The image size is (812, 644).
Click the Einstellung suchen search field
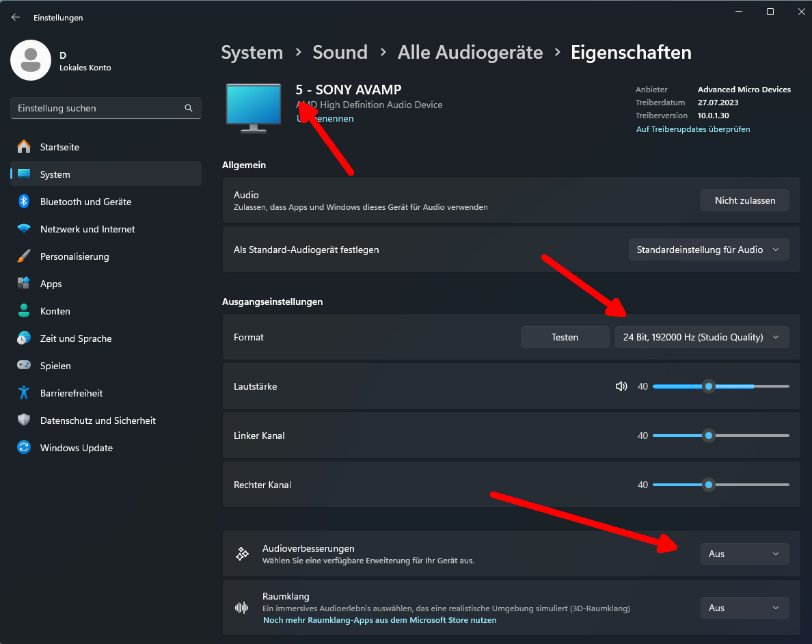point(106,108)
